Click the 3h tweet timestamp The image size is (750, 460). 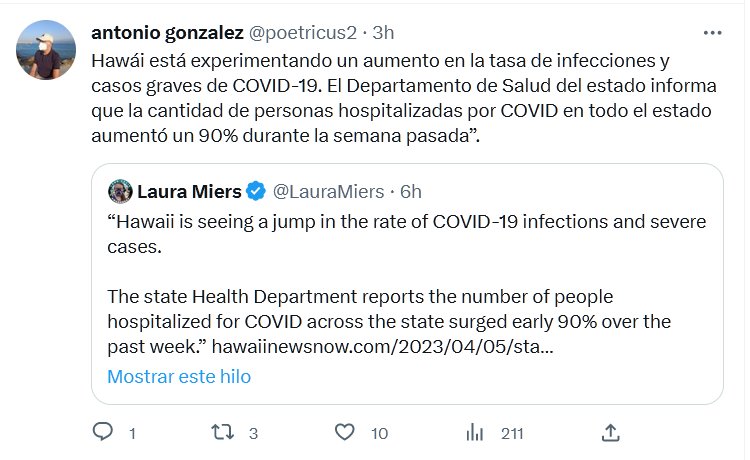(383, 32)
